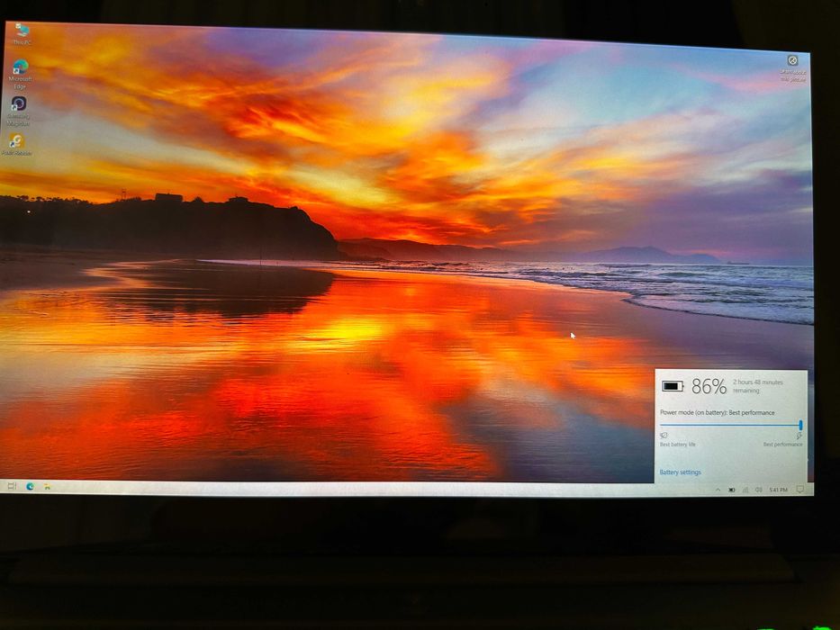Click the large battery icon in the flyout
840x630 pixels.
[x=673, y=386]
